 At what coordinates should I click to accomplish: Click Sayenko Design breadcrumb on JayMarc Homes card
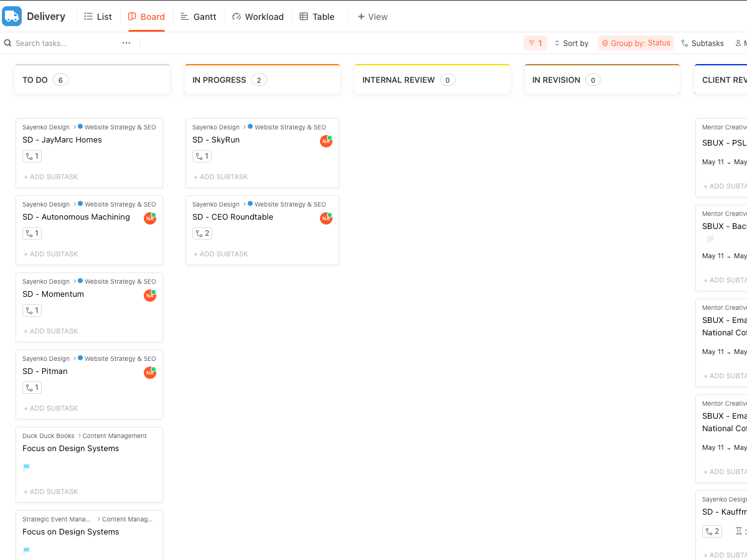[46, 127]
